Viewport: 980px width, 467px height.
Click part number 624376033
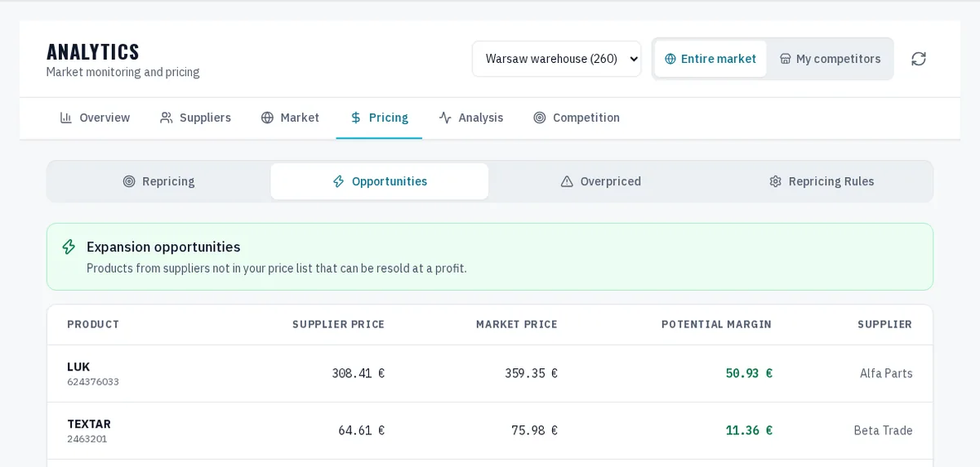[93, 381]
